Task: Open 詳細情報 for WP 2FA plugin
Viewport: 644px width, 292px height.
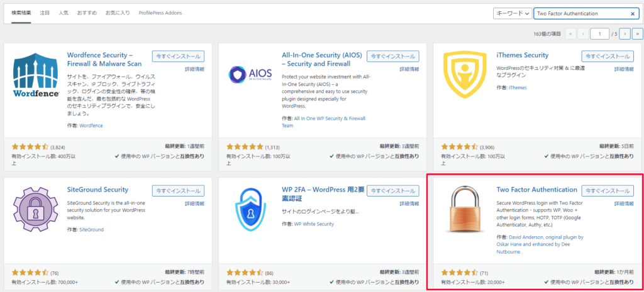Action: (x=406, y=203)
